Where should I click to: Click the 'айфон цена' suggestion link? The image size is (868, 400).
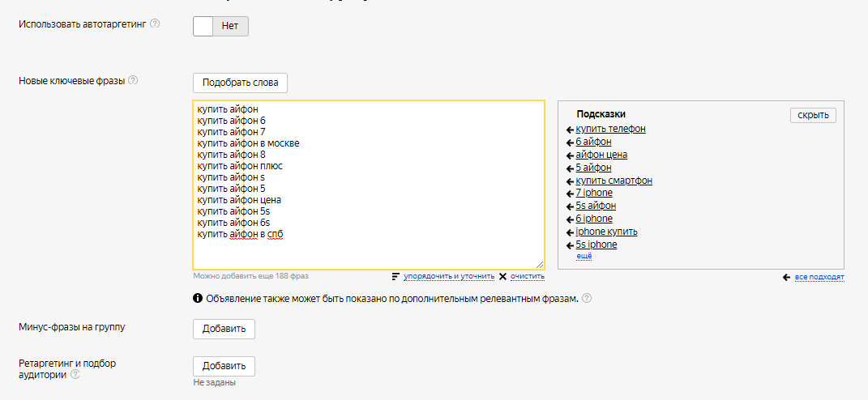601,155
